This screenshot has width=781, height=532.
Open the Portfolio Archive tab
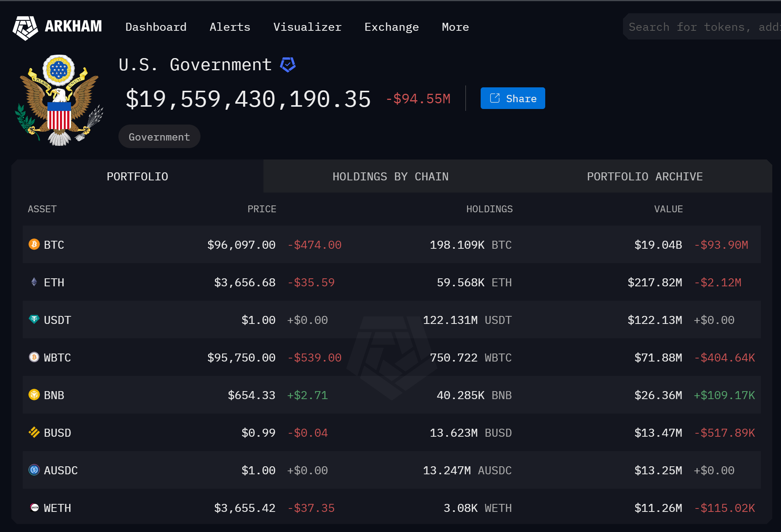[645, 177]
